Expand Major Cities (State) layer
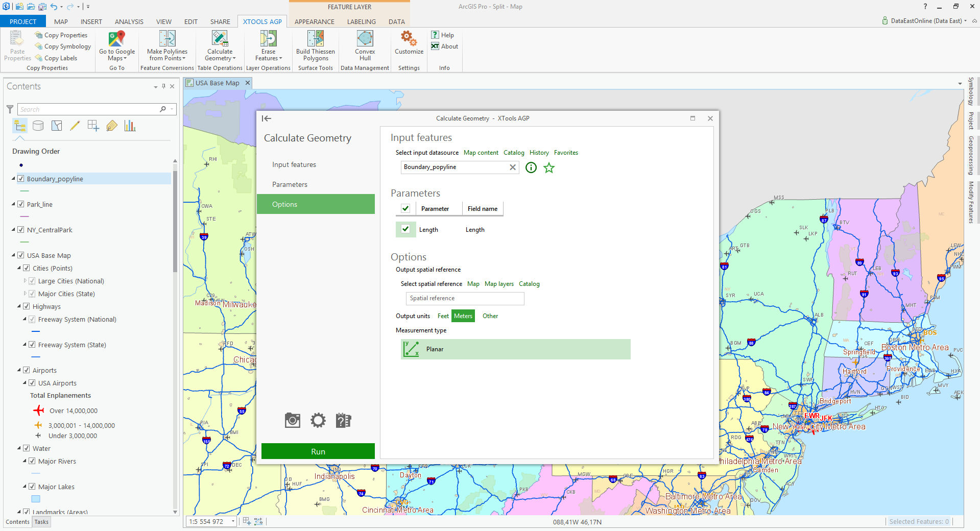980x531 pixels. (x=25, y=294)
